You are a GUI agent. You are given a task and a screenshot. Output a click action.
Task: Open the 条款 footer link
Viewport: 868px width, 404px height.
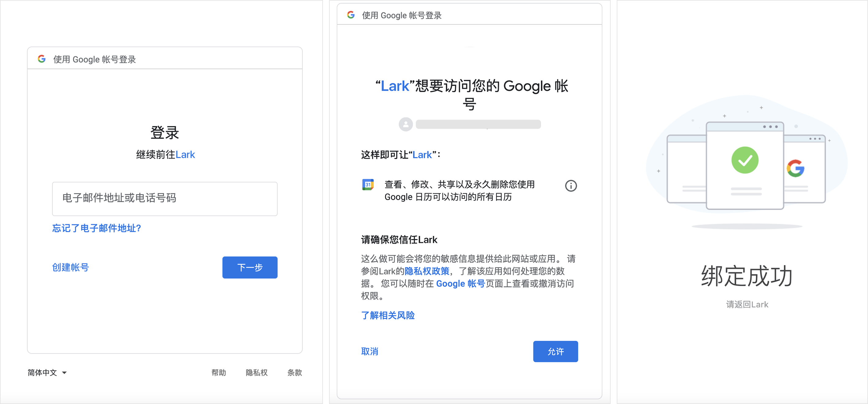294,372
